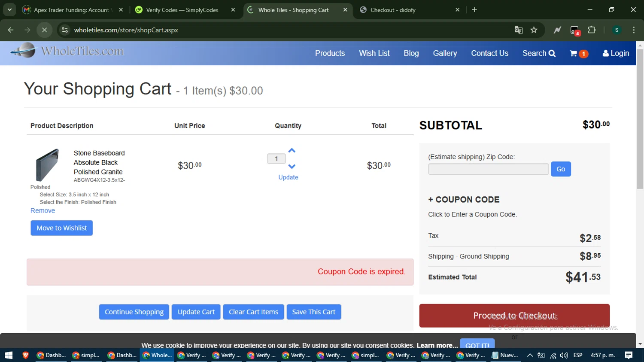Click Save This Cart button
This screenshot has height=362, width=644.
(x=314, y=312)
